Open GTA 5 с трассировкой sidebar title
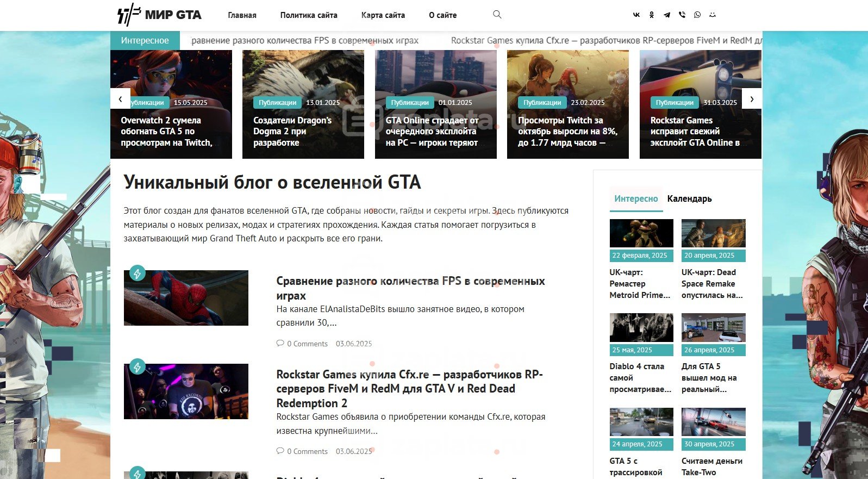 pyautogui.click(x=636, y=466)
